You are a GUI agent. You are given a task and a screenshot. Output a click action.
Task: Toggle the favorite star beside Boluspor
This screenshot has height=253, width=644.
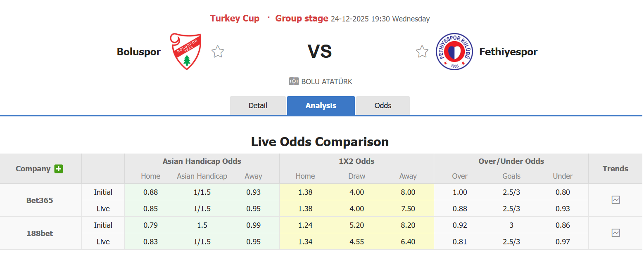tap(217, 51)
